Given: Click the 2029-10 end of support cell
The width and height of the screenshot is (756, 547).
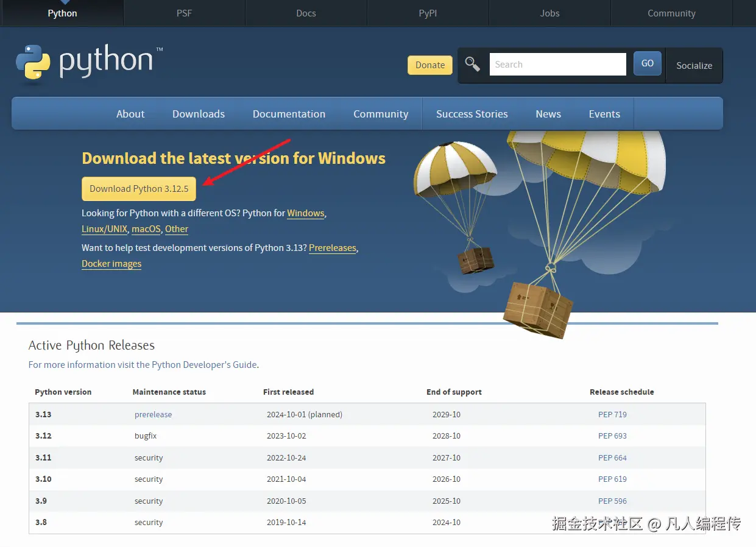Looking at the screenshot, I should click(x=447, y=414).
